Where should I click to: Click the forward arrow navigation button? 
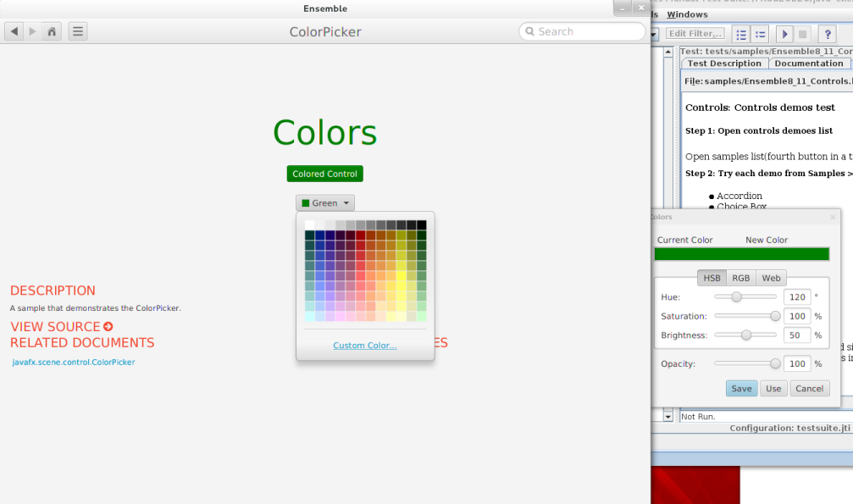tap(33, 31)
